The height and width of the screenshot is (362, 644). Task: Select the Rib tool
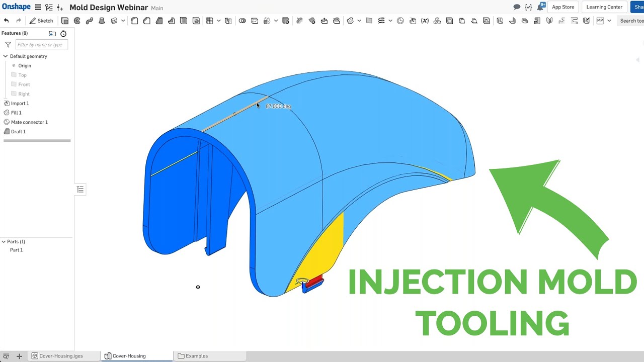pyautogui.click(x=172, y=21)
